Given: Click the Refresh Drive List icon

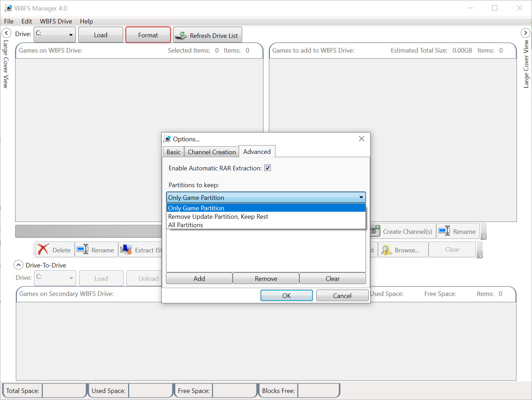Looking at the screenshot, I should [181, 35].
